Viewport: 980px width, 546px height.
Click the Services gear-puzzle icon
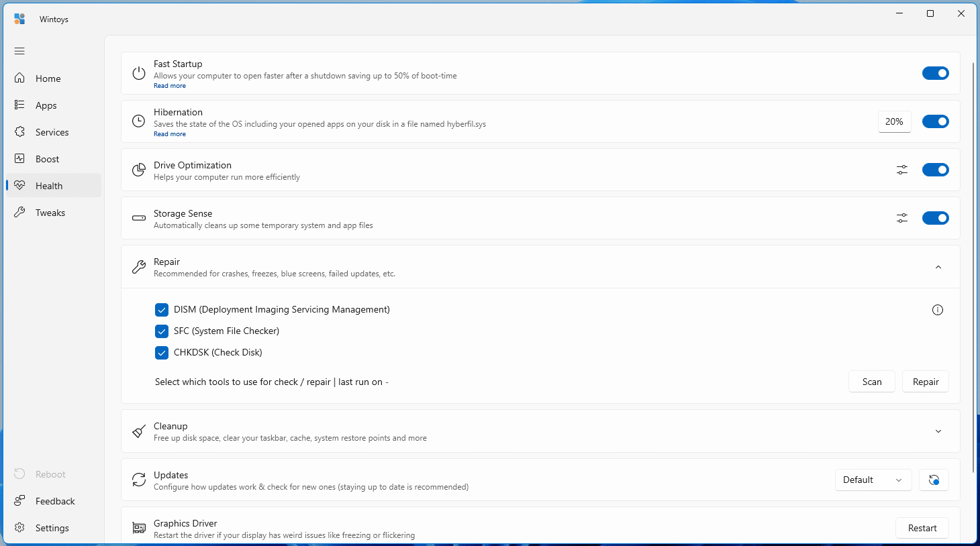[19, 132]
